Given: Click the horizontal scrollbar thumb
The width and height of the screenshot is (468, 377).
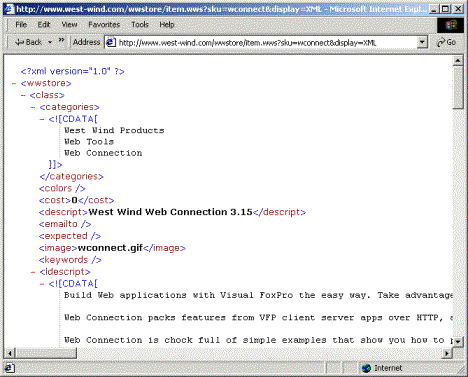Looking at the screenshot, I should point(46,353).
